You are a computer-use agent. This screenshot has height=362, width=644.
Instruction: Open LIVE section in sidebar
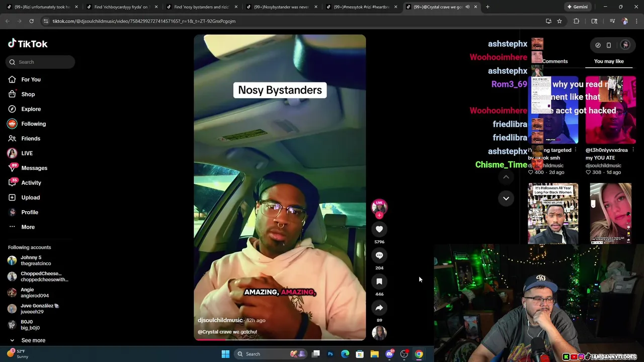(27, 153)
